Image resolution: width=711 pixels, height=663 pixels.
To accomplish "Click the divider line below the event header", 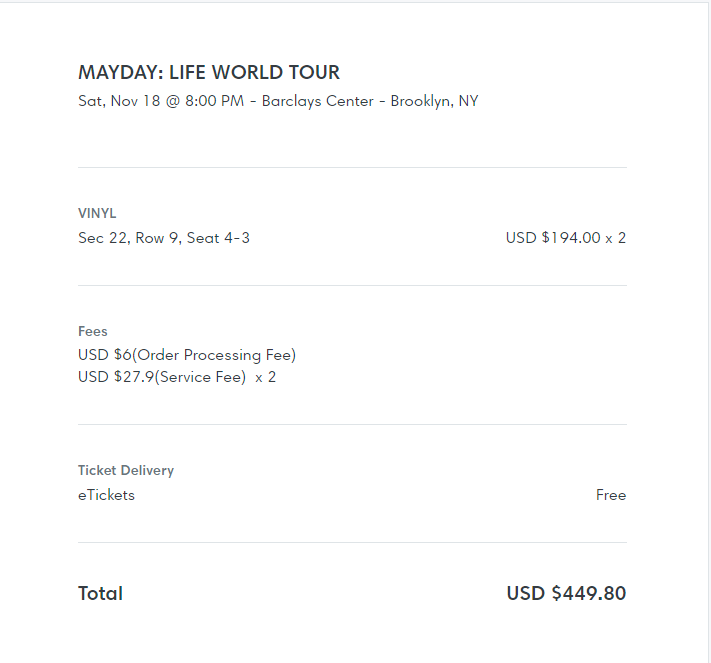I will click(352, 167).
